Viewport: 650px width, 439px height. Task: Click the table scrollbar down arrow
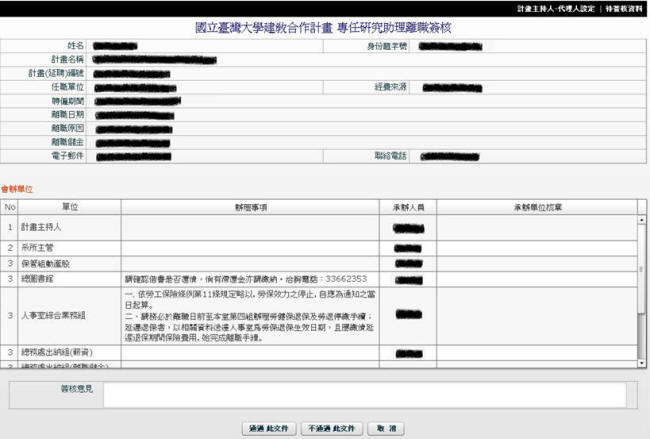(x=642, y=363)
